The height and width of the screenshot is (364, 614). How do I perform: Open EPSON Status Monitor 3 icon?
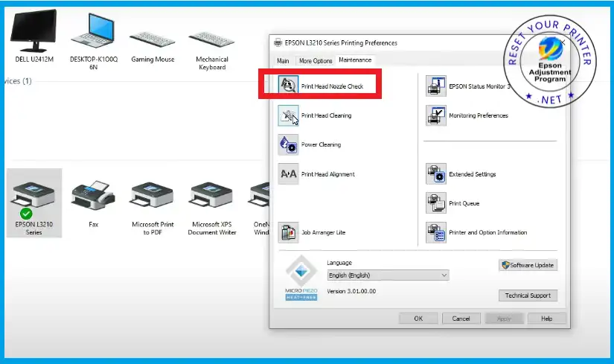(x=436, y=86)
